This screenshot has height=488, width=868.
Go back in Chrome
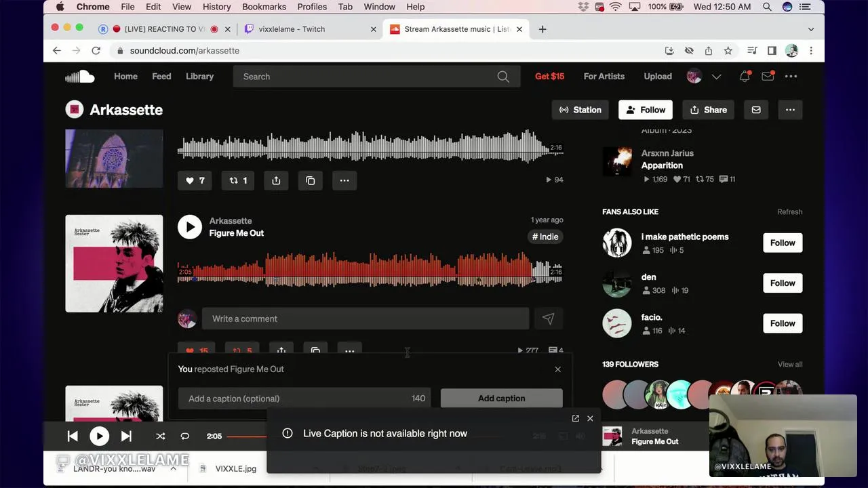57,51
